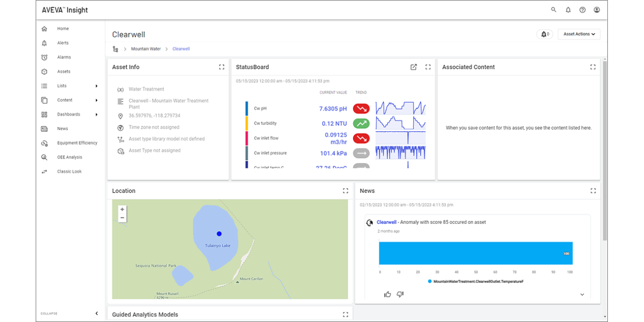Click the asset hierarchy breadcrumb icon

[x=116, y=49]
